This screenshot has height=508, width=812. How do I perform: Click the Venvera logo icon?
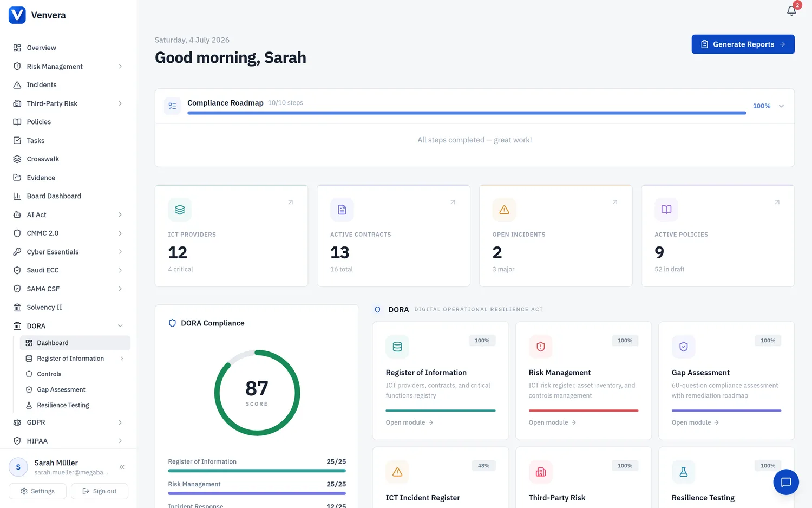pos(17,15)
